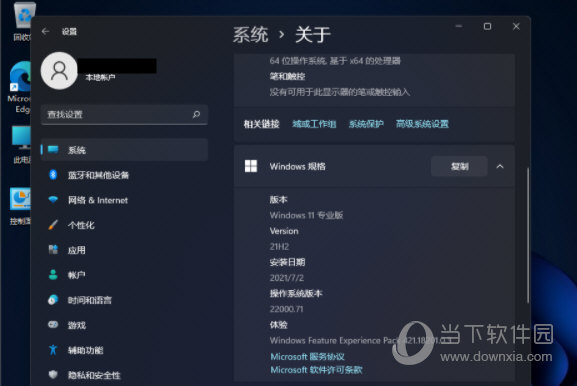The image size is (577, 386).
Task: Click the network Wi-Fi icon in sidebar
Action: [x=53, y=199]
